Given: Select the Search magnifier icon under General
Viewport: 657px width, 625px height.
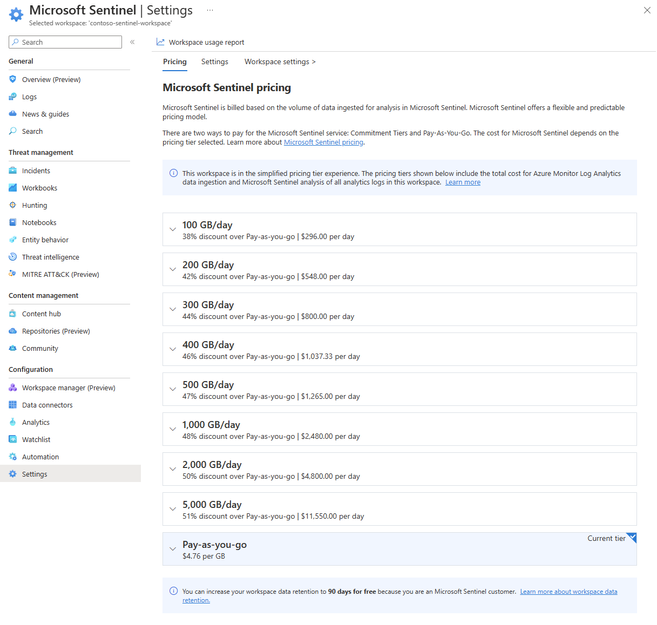Looking at the screenshot, I should tap(13, 131).
